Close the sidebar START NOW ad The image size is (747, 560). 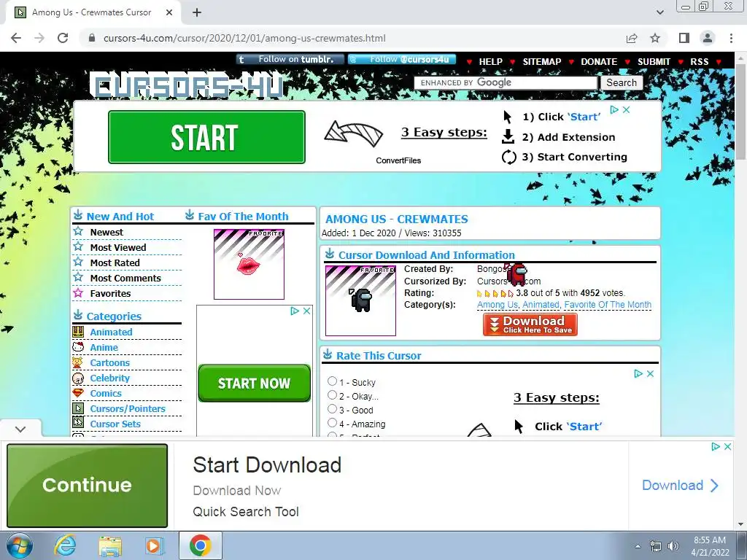[x=307, y=311]
